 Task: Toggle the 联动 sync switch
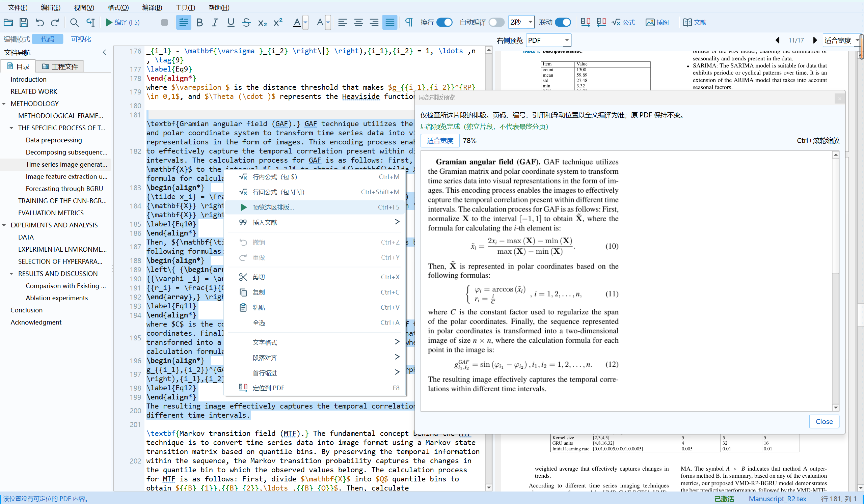pyautogui.click(x=563, y=22)
